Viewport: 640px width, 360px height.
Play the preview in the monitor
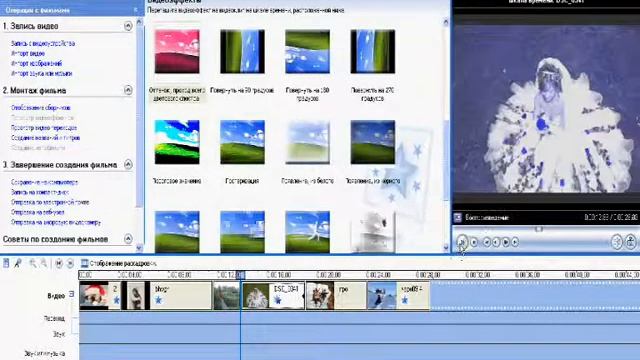pos(462,242)
